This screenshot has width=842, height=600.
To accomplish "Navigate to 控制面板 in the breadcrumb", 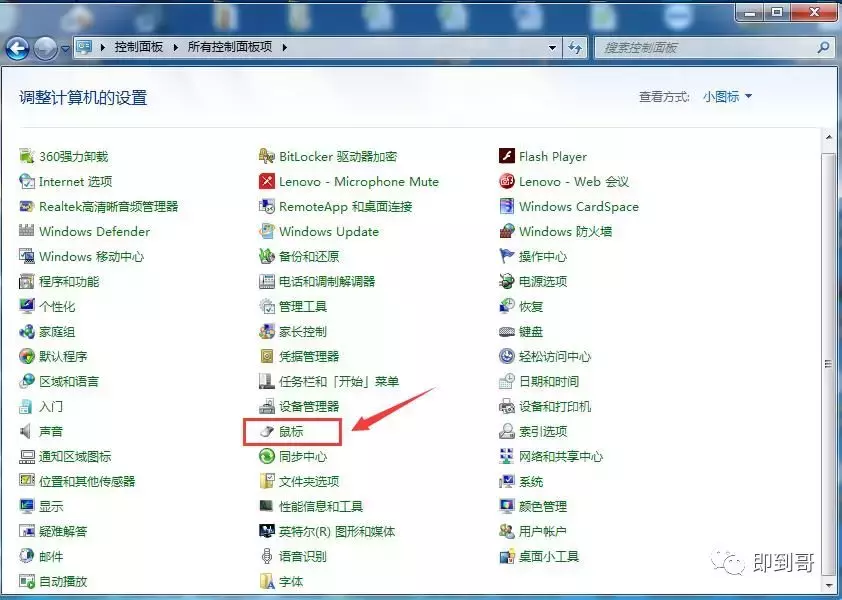I will click(130, 45).
